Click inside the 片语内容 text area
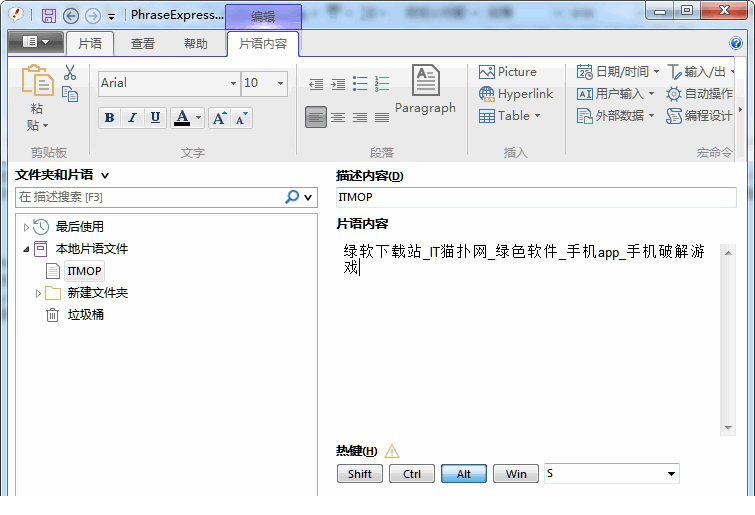 coord(528,339)
